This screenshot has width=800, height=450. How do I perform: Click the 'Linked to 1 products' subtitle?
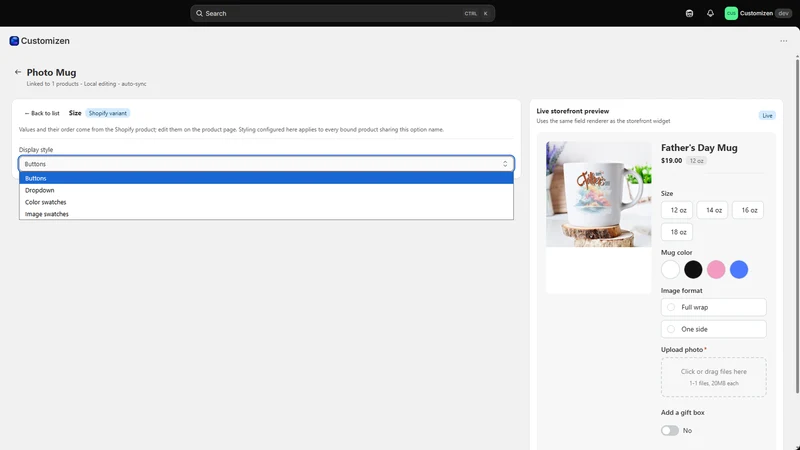(53, 84)
